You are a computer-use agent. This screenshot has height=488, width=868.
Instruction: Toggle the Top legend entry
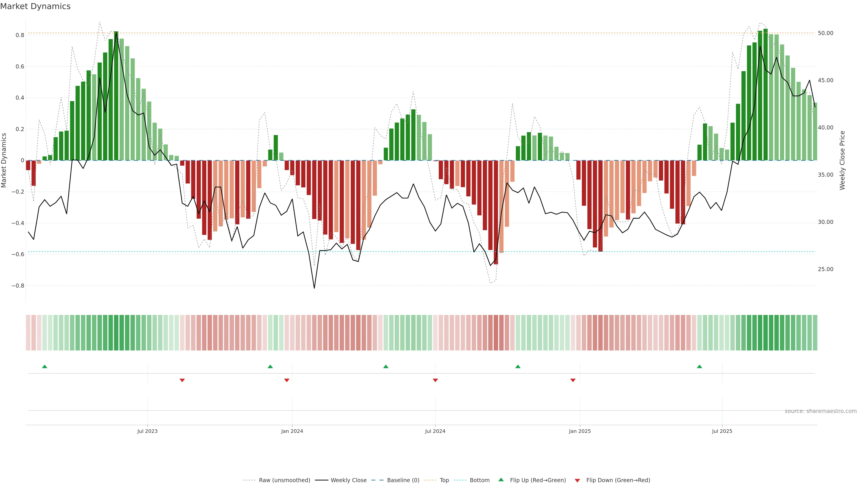[x=444, y=480]
